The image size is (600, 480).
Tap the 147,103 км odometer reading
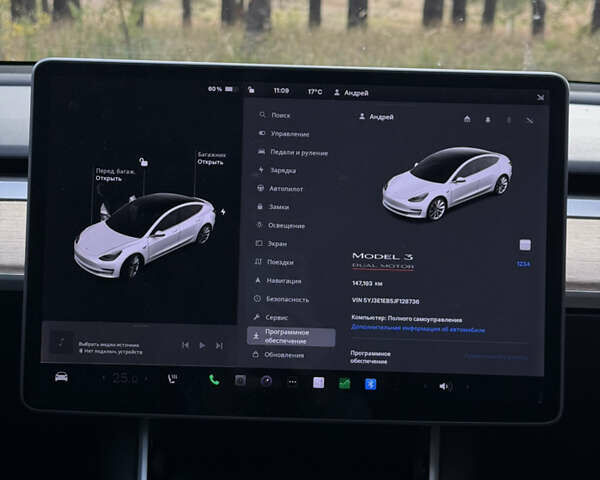(x=367, y=283)
